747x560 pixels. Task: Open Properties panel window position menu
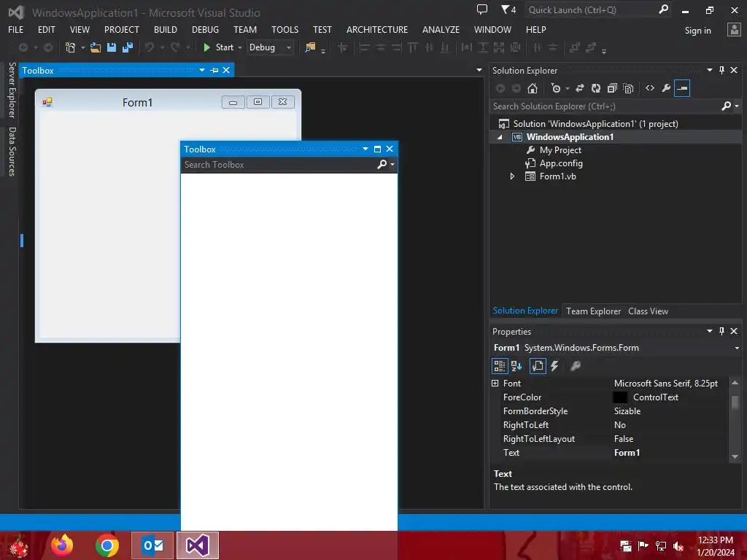coord(709,331)
